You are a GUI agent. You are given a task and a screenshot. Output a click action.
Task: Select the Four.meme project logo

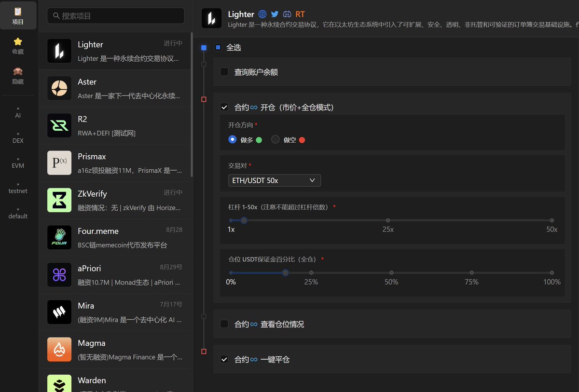(x=59, y=238)
